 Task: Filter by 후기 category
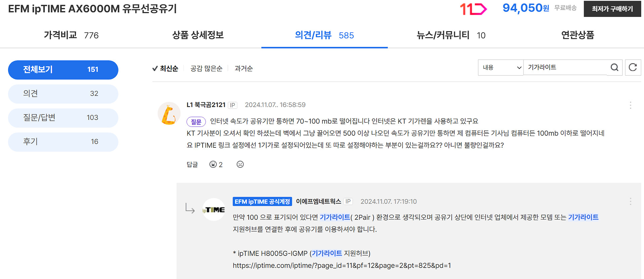click(63, 142)
